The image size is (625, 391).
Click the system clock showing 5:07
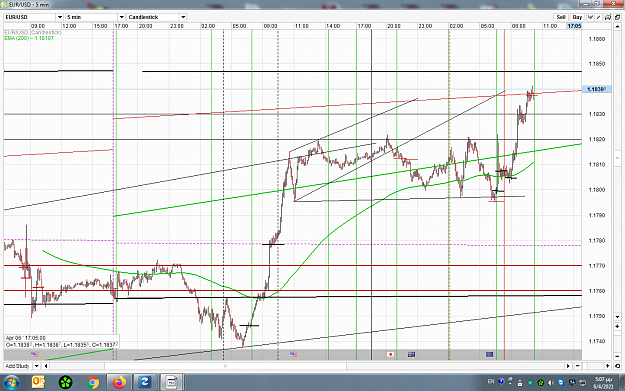click(603, 383)
